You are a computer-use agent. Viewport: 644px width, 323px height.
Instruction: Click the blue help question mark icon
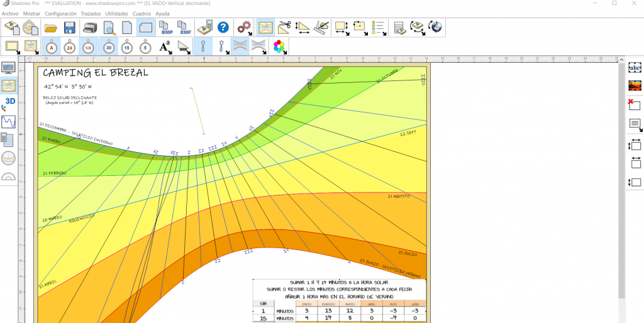(223, 27)
